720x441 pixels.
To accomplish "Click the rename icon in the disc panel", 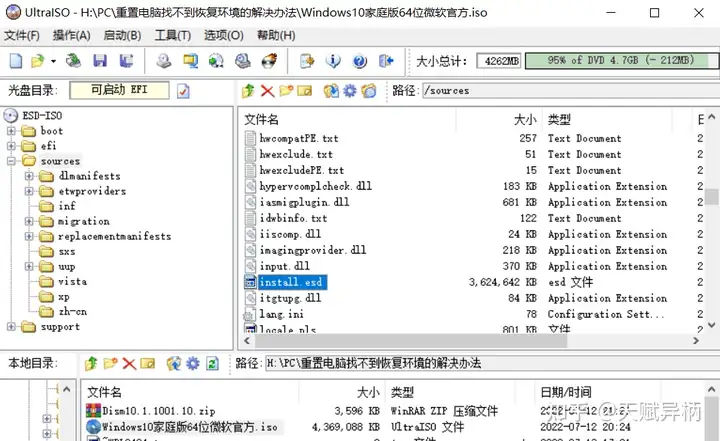I will click(304, 91).
